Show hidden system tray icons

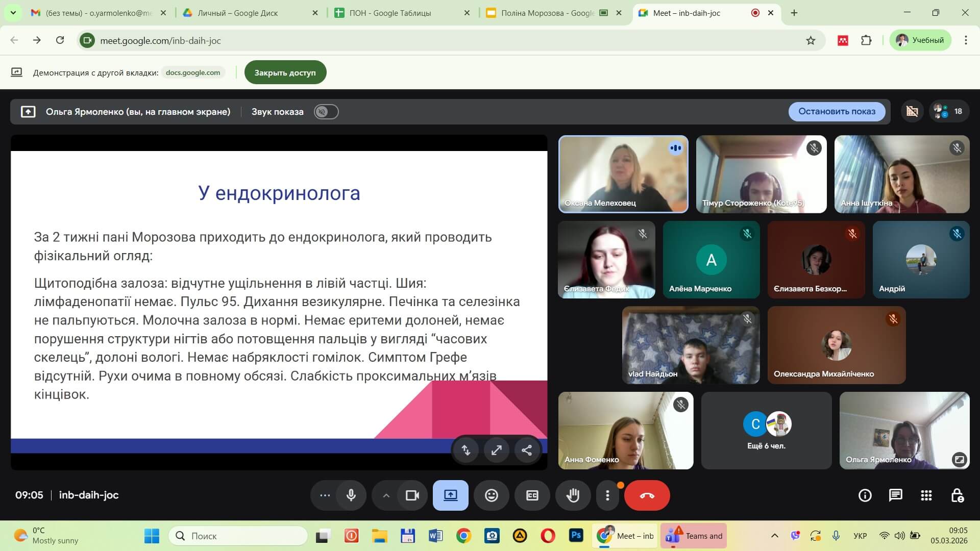pyautogui.click(x=774, y=536)
